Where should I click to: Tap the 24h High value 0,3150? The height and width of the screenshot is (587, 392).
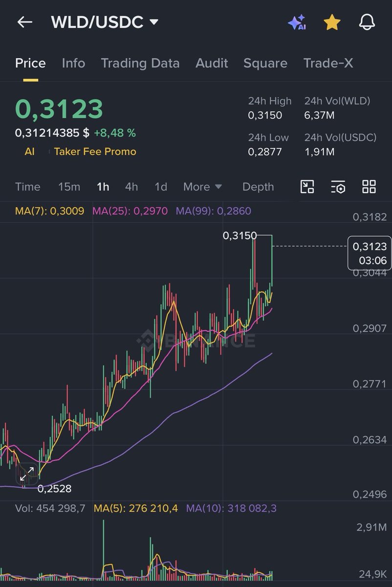[265, 115]
